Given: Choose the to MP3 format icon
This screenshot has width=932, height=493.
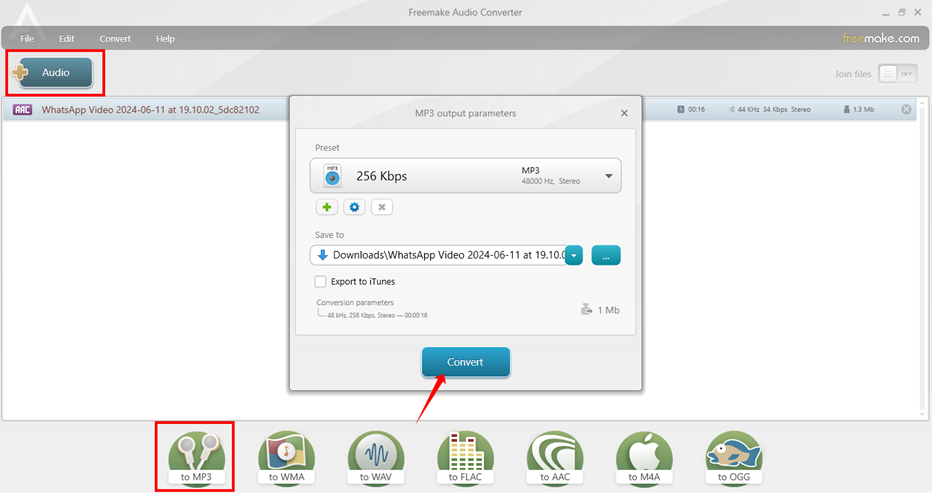Looking at the screenshot, I should (x=196, y=458).
